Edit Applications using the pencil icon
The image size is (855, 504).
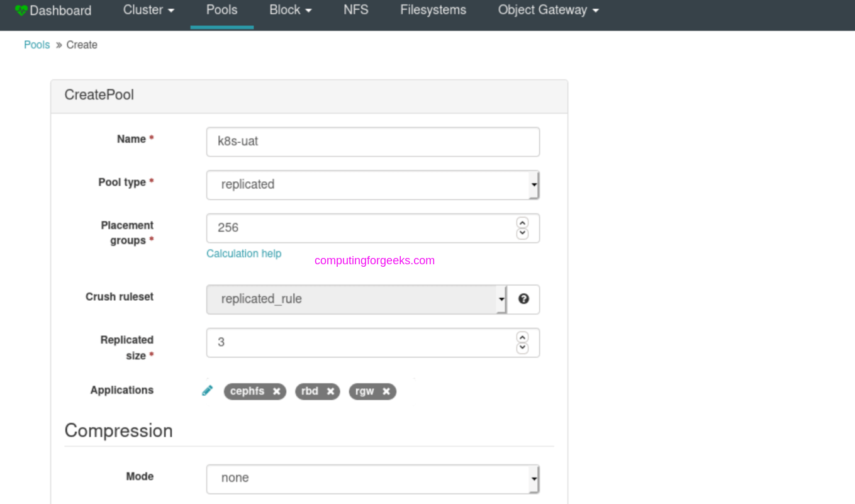click(x=207, y=390)
